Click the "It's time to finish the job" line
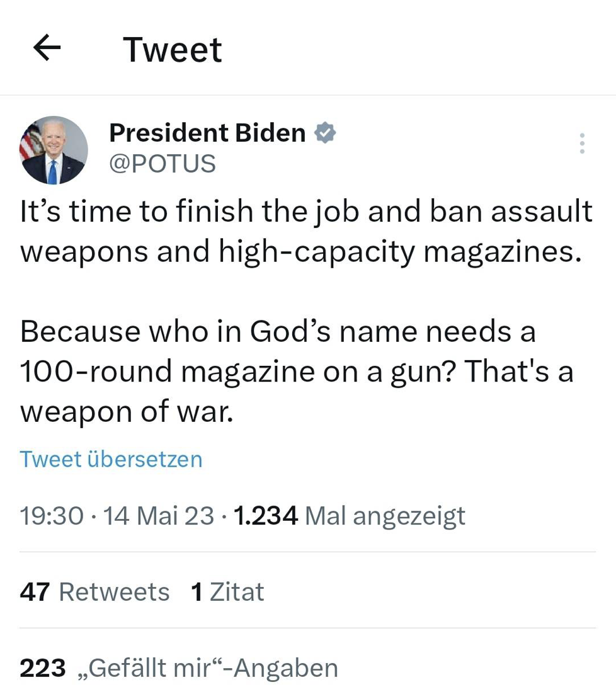 [306, 212]
